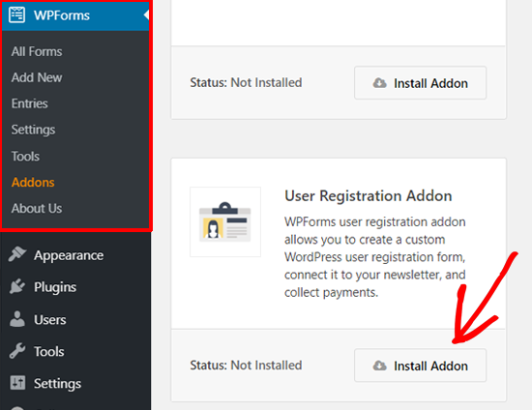
Task: Open the admin Settings menu at bottom
Action: click(57, 384)
